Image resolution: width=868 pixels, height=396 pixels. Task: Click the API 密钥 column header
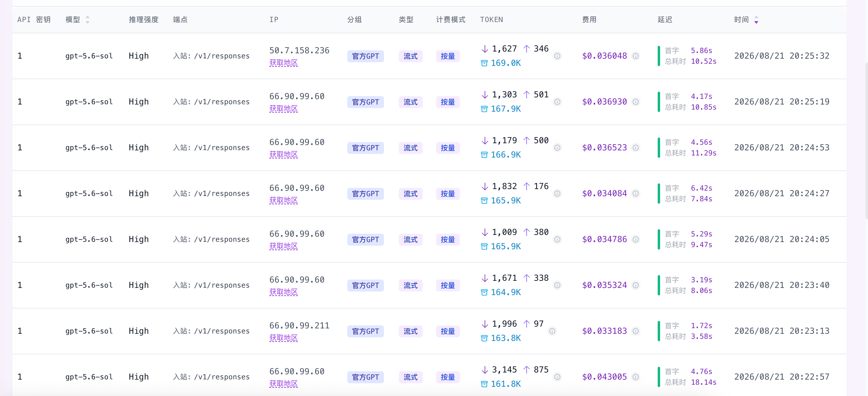(x=34, y=20)
